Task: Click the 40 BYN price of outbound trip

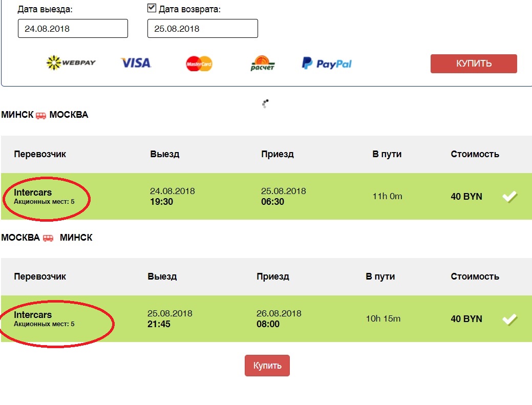Action: pos(466,197)
